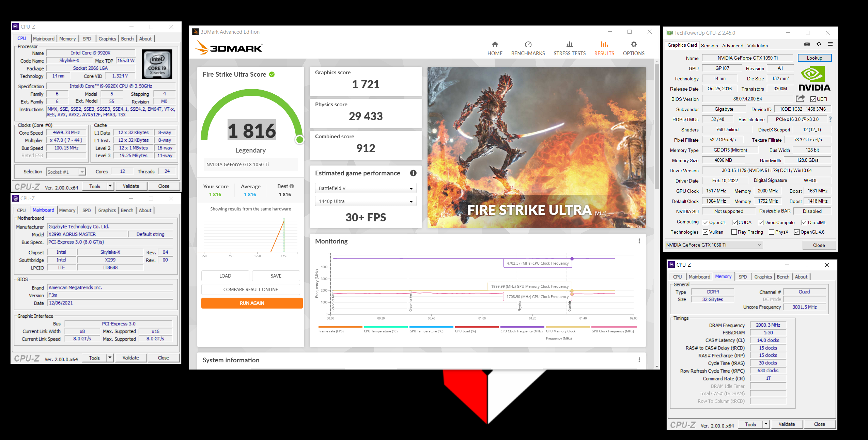Toggle the CUDA checkbox in GPU-Z
Viewport: 868px width, 440px height.
pos(735,222)
